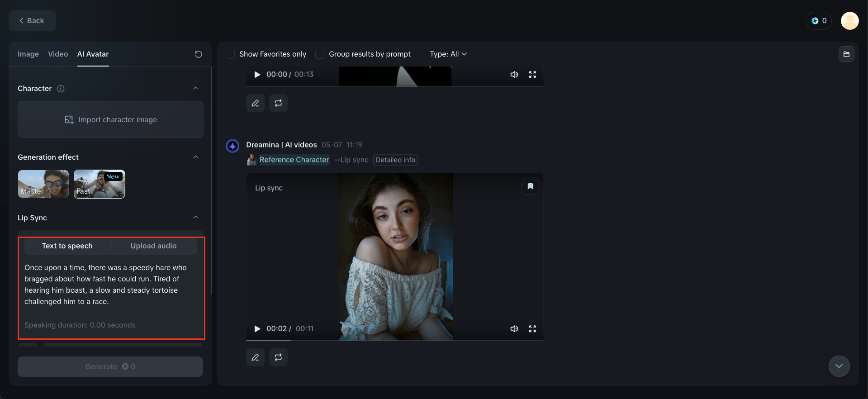The height and width of the screenshot is (399, 868).
Task: Mute the 00:13 video volume
Action: [514, 75]
